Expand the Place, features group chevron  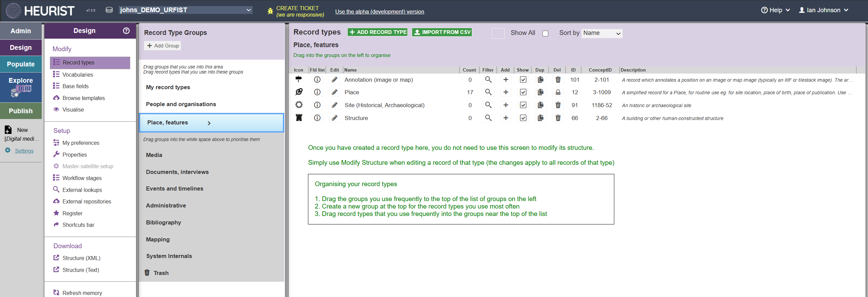click(x=209, y=123)
